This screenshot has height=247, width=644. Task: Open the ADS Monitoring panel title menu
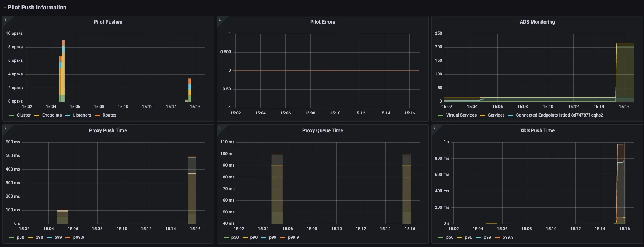pyautogui.click(x=537, y=22)
